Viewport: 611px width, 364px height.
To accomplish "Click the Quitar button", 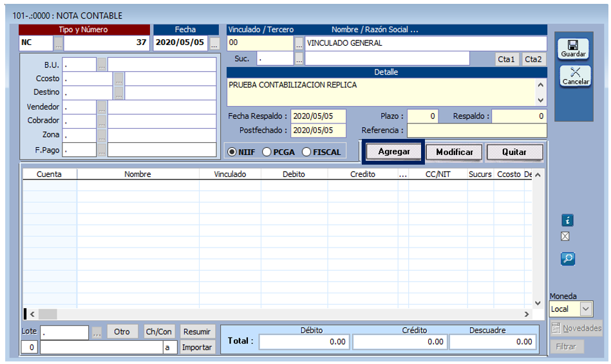I will [514, 152].
